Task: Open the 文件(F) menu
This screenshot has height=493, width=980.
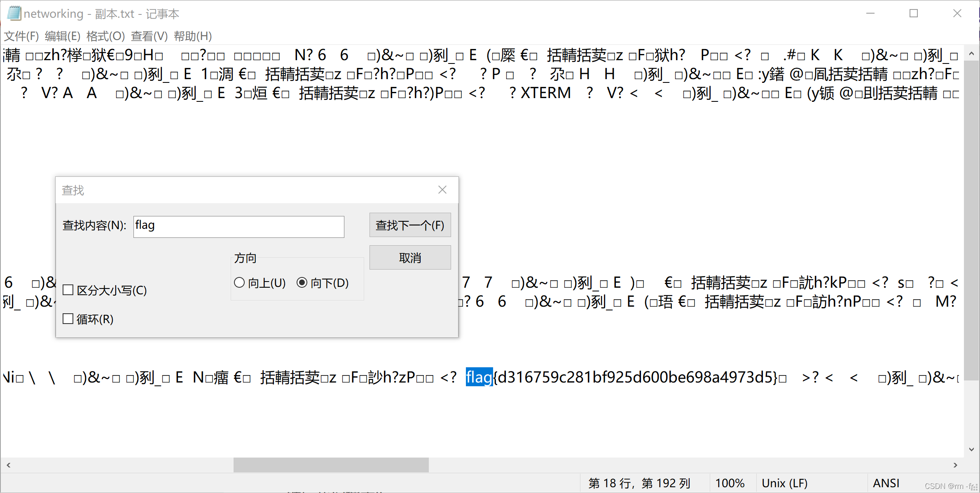Action: click(21, 36)
